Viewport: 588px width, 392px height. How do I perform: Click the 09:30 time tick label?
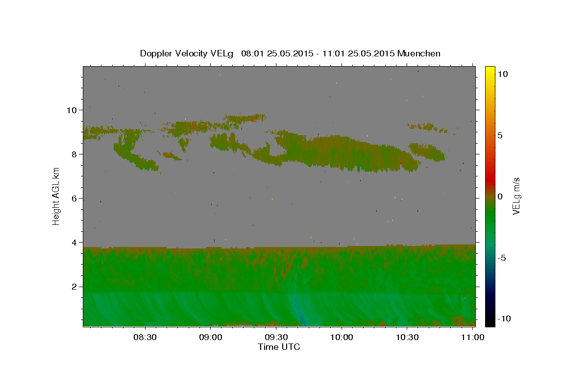point(276,337)
